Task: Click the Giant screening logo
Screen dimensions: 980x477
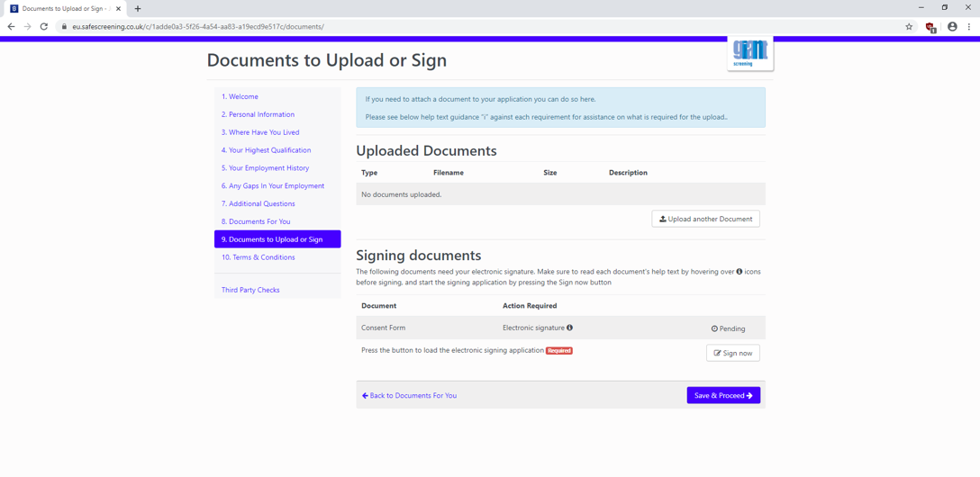Action: pos(750,54)
